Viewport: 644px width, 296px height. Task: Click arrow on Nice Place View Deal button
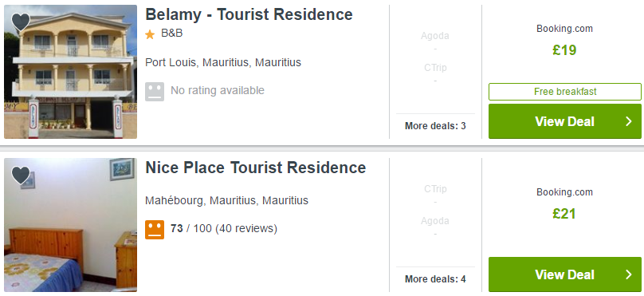tap(628, 274)
